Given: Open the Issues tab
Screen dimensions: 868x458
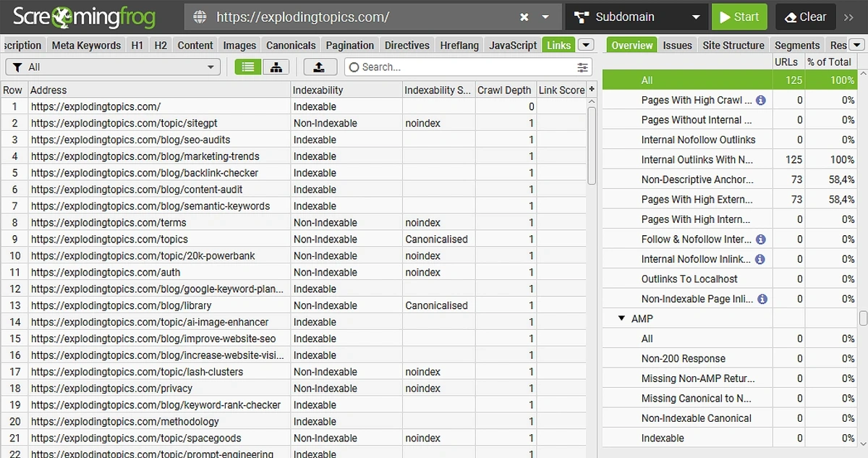Looking at the screenshot, I should [x=678, y=45].
